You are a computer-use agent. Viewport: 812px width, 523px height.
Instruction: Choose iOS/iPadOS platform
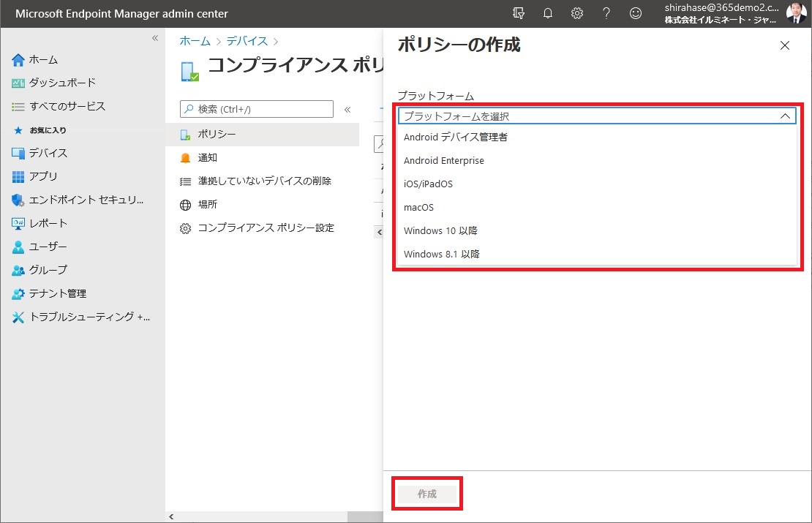tap(597, 184)
